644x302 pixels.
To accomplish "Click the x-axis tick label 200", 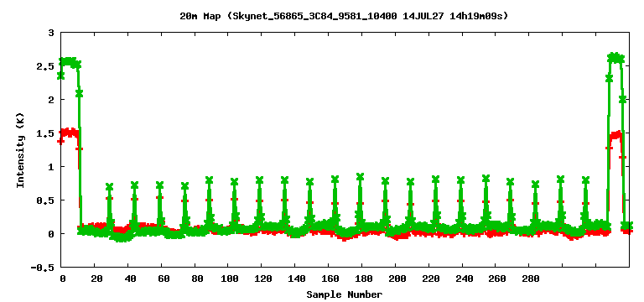I will pyautogui.click(x=397, y=279).
